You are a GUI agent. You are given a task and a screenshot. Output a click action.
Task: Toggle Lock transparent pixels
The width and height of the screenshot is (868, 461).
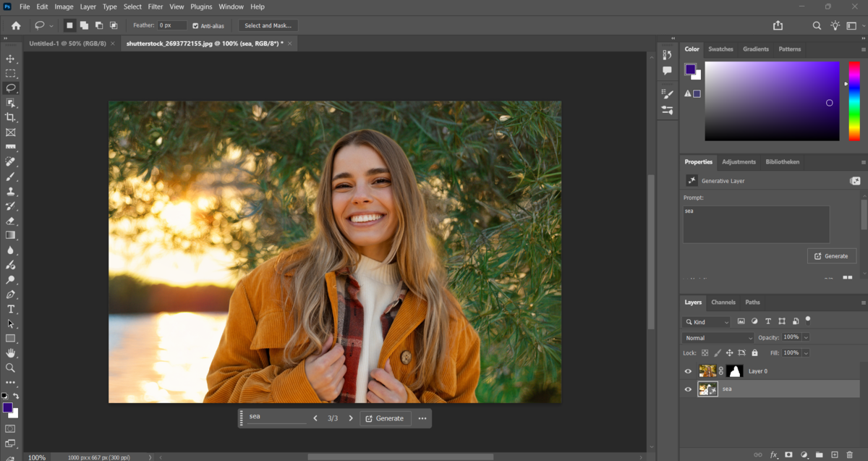[x=705, y=352]
